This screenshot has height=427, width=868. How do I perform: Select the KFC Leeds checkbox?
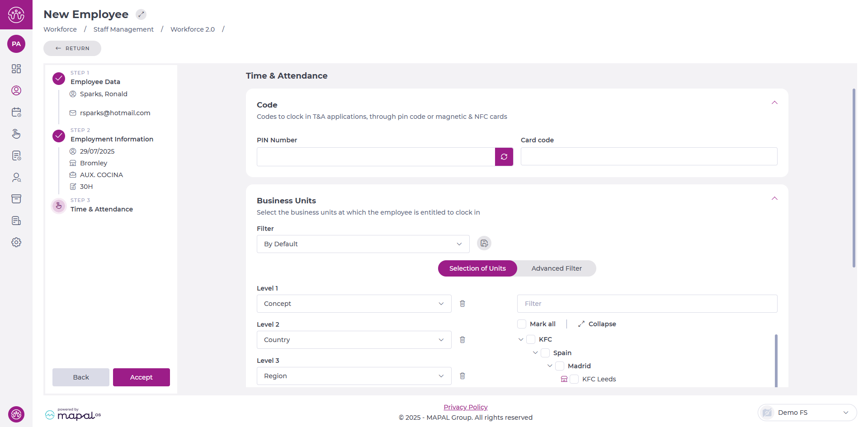coord(574,379)
